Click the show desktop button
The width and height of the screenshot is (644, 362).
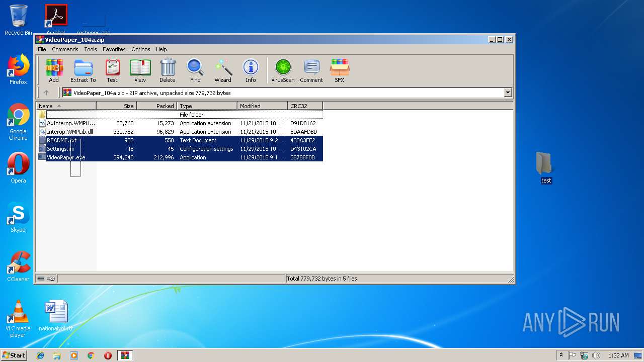point(638,355)
